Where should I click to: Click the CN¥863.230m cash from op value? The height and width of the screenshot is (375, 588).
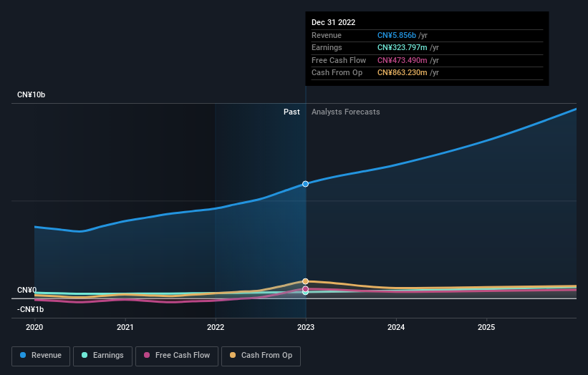pyautogui.click(x=403, y=73)
